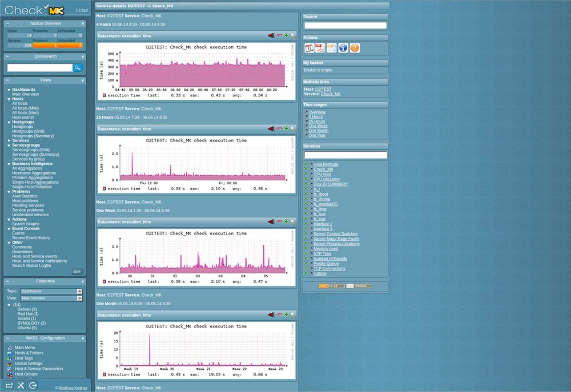
Task: Open the TCP Connections service link
Action: click(329, 269)
